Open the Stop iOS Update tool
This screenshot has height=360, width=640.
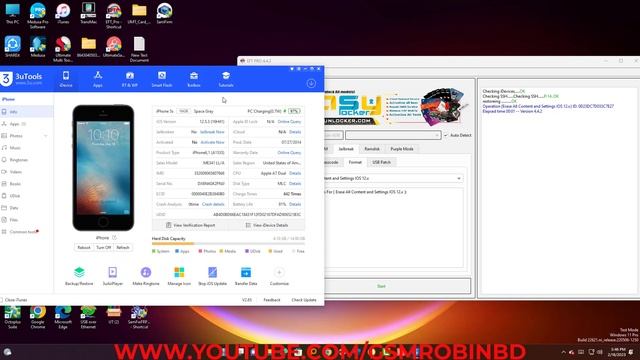pos(212,276)
